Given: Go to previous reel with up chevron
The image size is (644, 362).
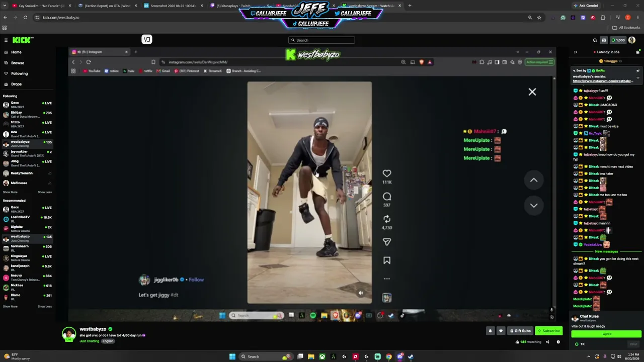Looking at the screenshot, I should click(x=534, y=180).
